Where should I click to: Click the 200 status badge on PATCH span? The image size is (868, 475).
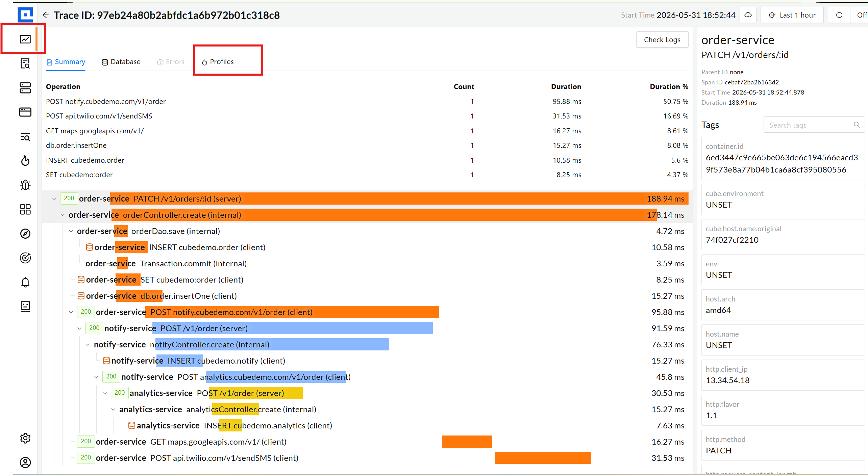[x=69, y=199]
